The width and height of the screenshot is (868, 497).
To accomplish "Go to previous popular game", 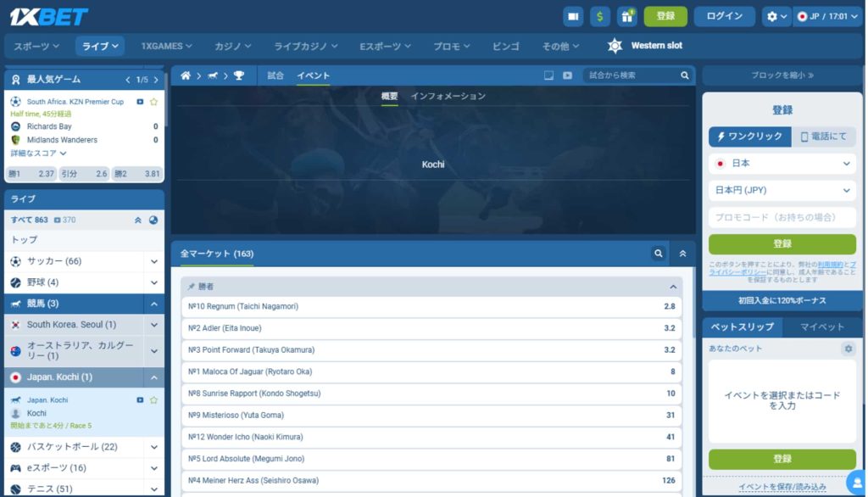I will coord(128,80).
